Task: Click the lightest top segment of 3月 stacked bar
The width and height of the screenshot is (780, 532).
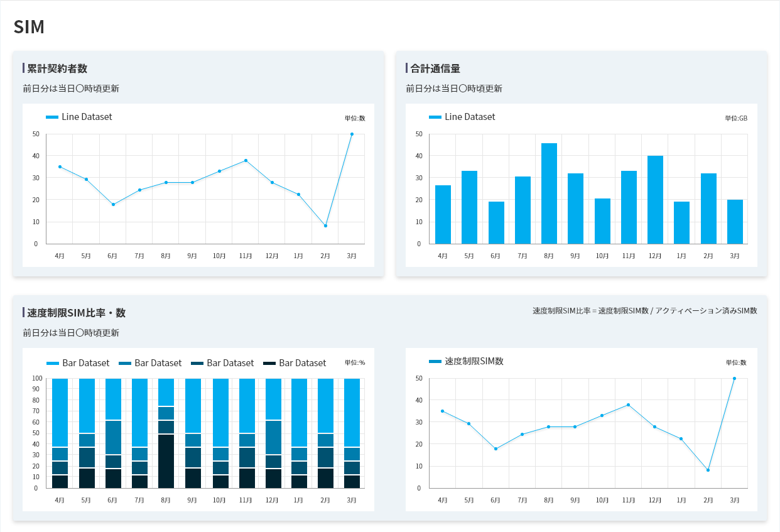Action: [x=352, y=412]
